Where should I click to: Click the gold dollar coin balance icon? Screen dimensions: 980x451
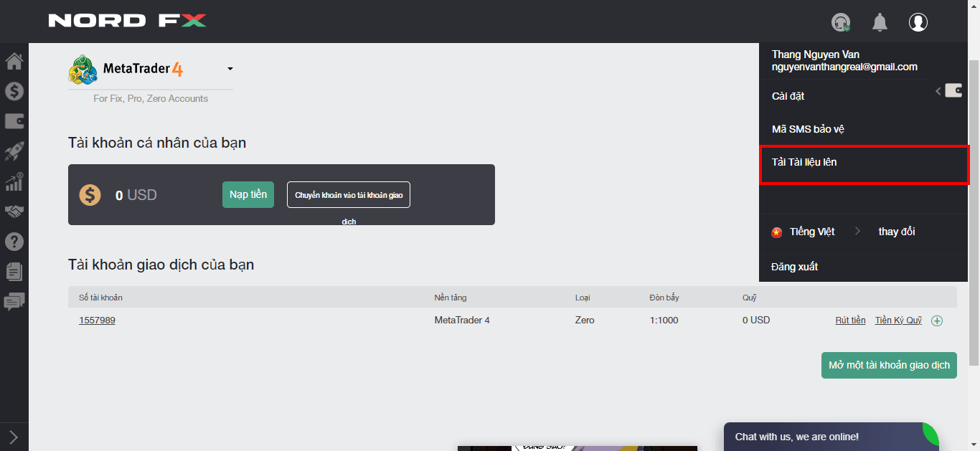click(90, 195)
